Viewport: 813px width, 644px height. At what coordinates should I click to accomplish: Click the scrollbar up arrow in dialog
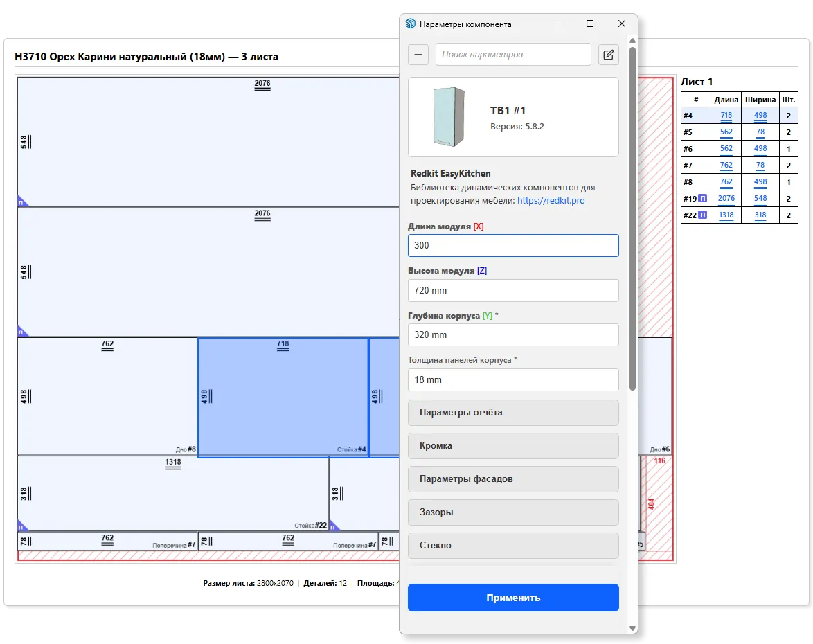632,40
